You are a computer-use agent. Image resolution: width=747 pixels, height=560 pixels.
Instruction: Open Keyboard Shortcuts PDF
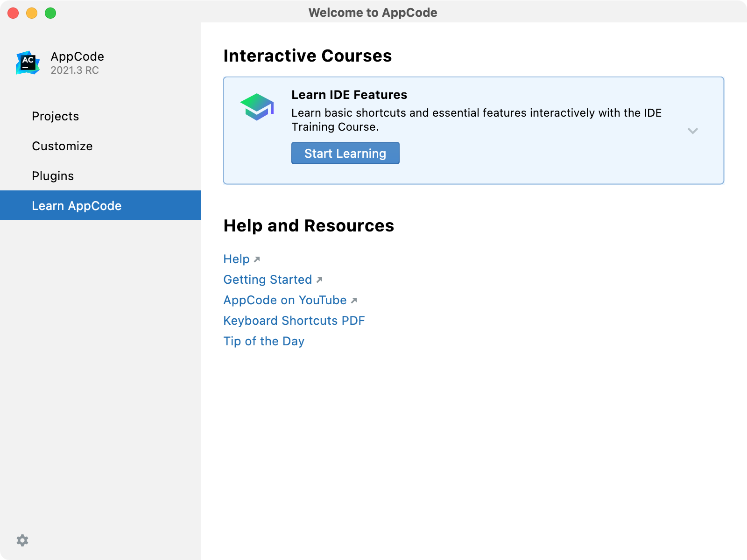pos(294,321)
